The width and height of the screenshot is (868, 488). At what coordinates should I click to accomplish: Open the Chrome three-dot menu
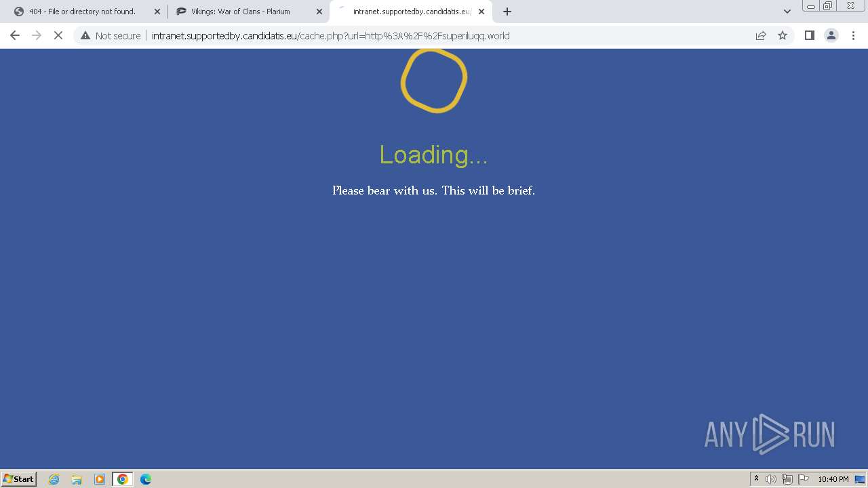point(853,35)
